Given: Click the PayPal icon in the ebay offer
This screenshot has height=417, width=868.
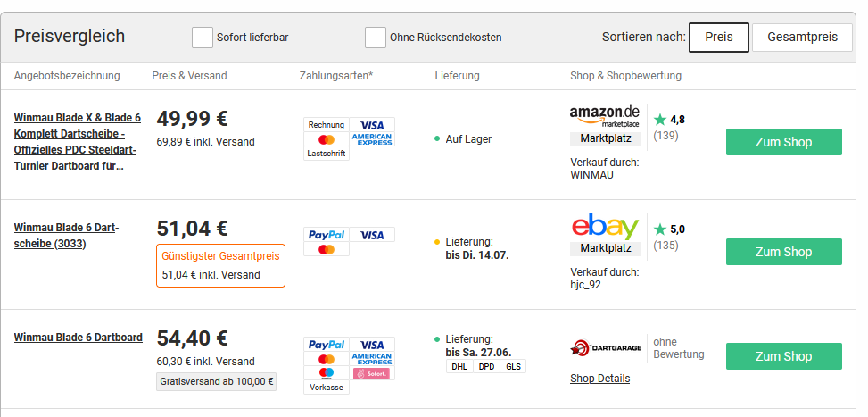Looking at the screenshot, I should tap(327, 235).
